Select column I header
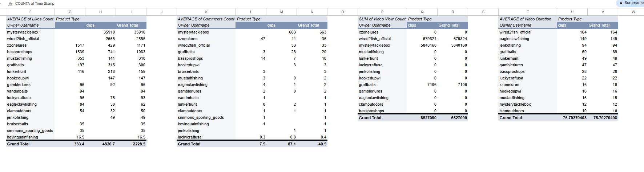The image size is (644, 172). point(131,12)
